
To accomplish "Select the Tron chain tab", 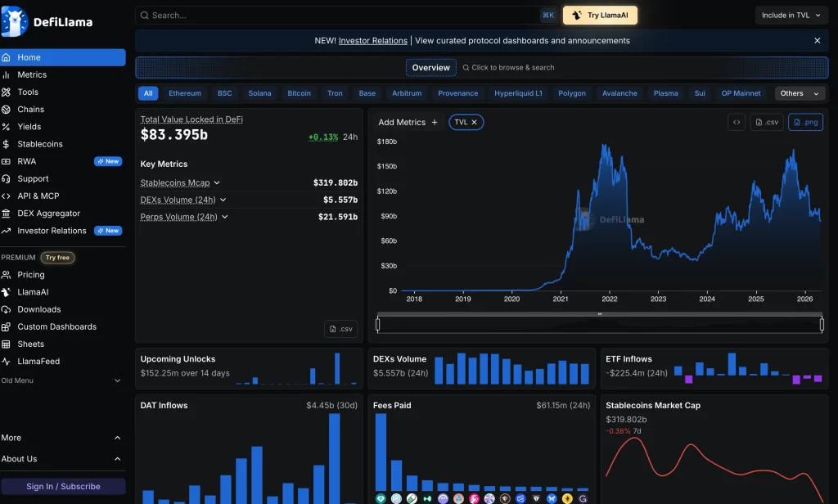I will click(x=335, y=93).
